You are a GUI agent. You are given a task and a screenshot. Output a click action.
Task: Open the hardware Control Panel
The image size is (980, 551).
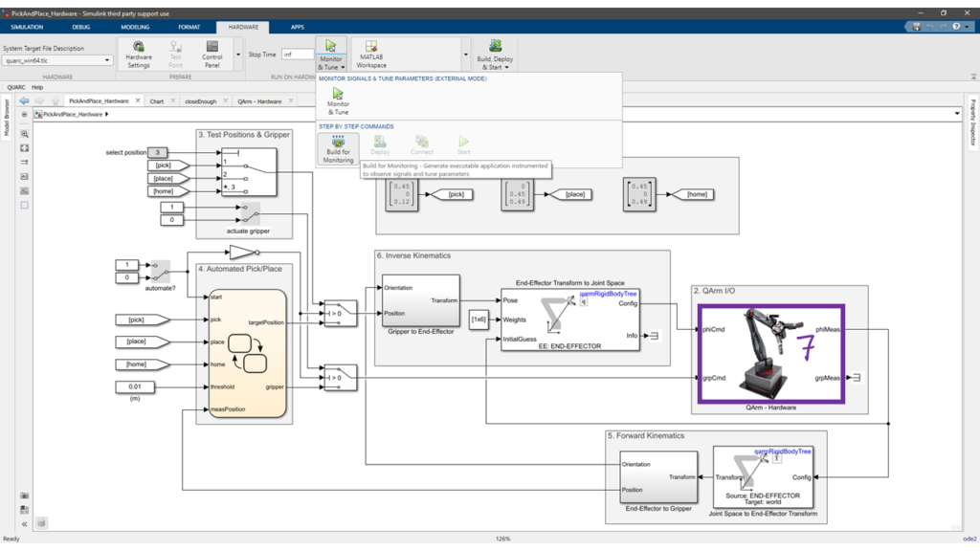pyautogui.click(x=212, y=55)
